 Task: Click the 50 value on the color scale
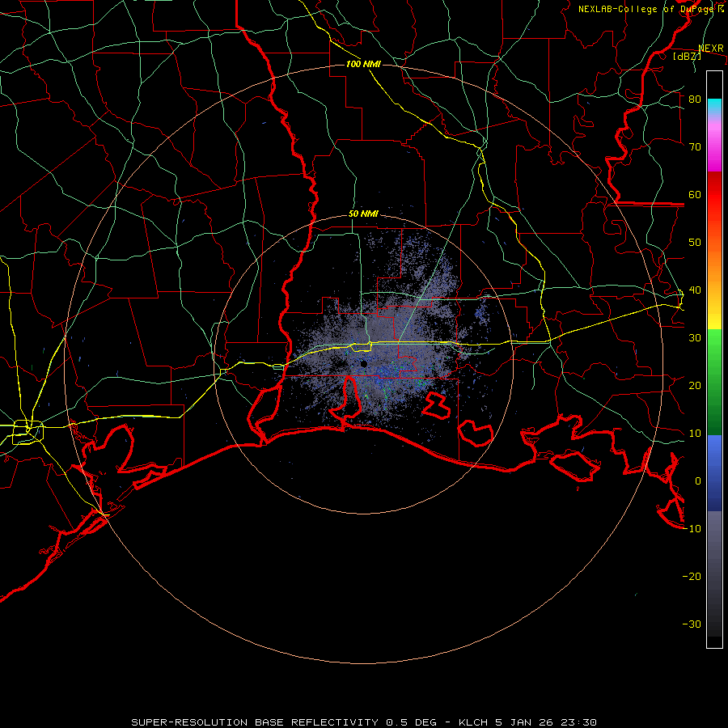point(695,243)
